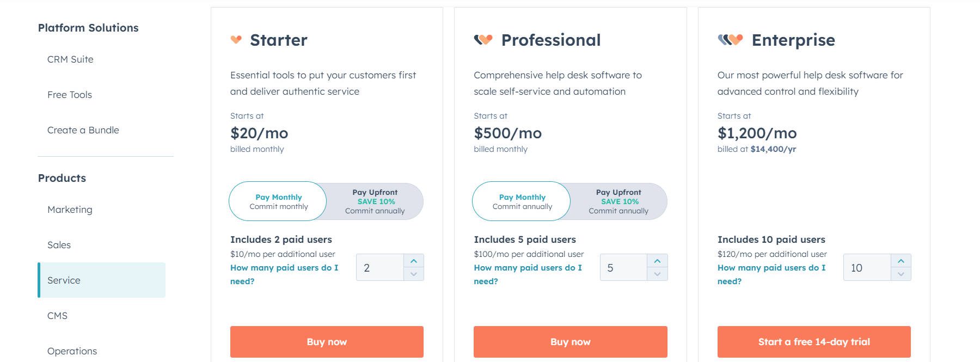
Task: Click Buy now on the Professional plan
Action: [x=570, y=341]
